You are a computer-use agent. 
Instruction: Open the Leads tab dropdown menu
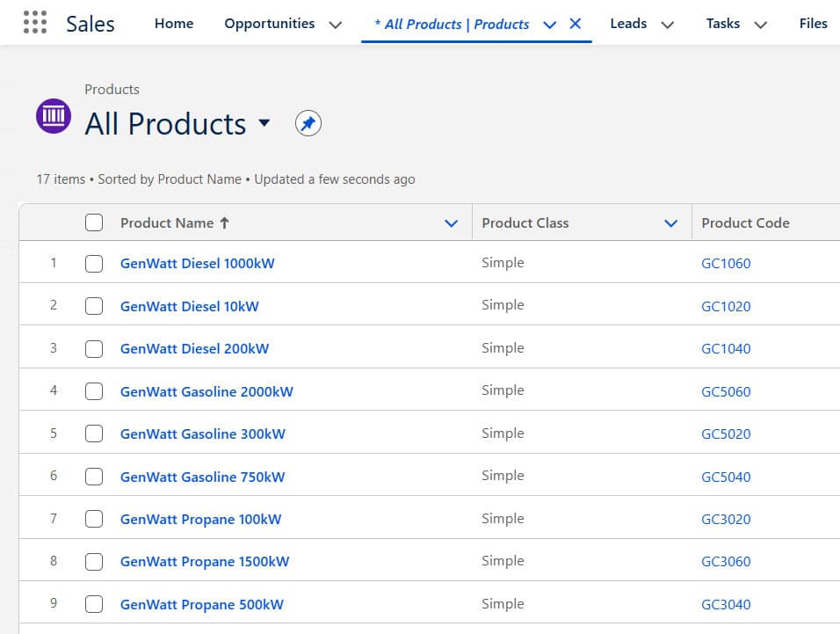click(667, 24)
